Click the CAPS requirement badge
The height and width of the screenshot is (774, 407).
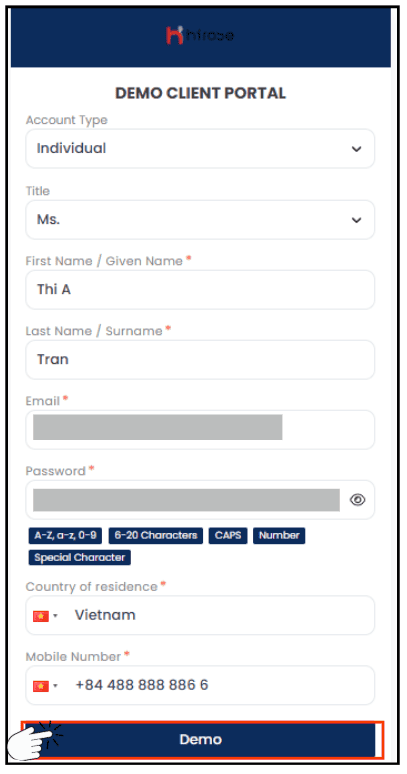pyautogui.click(x=228, y=536)
